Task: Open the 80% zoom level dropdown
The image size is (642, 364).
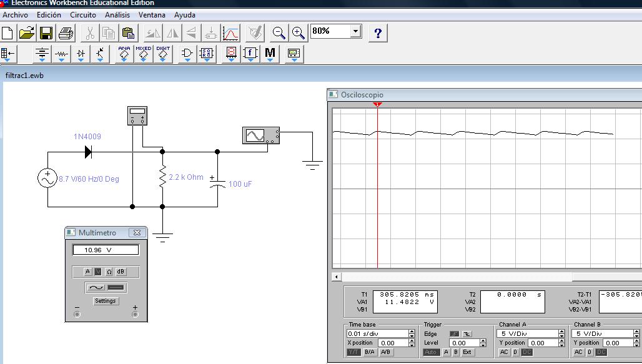Action: pos(356,31)
